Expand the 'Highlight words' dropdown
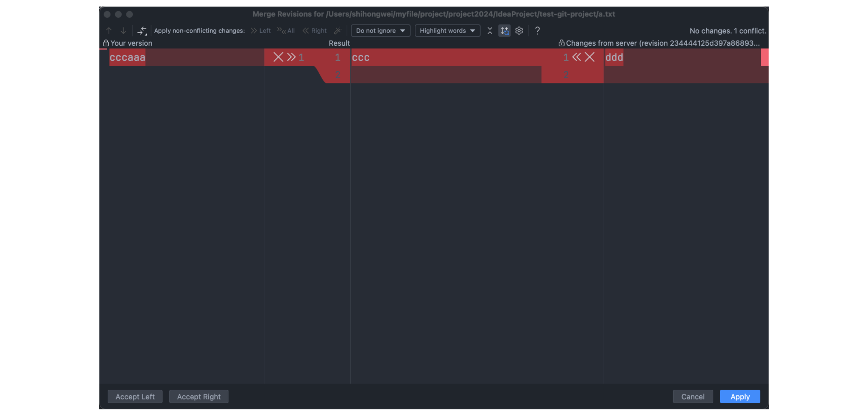 tap(447, 31)
